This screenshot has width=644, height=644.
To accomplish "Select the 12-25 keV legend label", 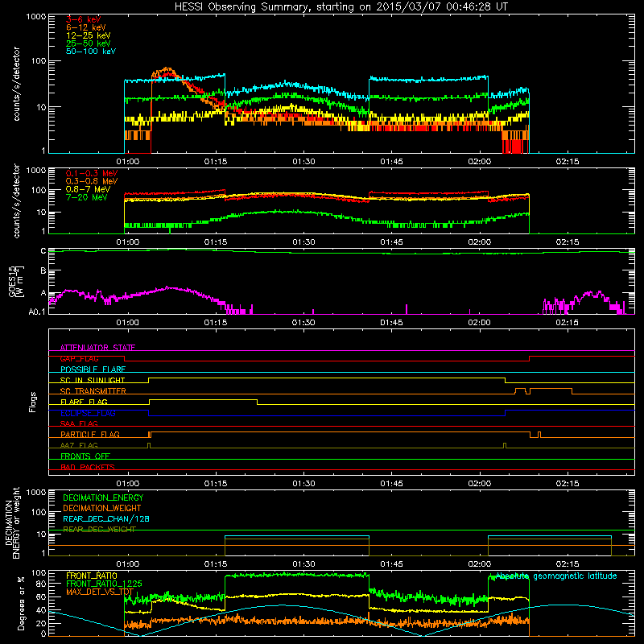I will click(89, 35).
